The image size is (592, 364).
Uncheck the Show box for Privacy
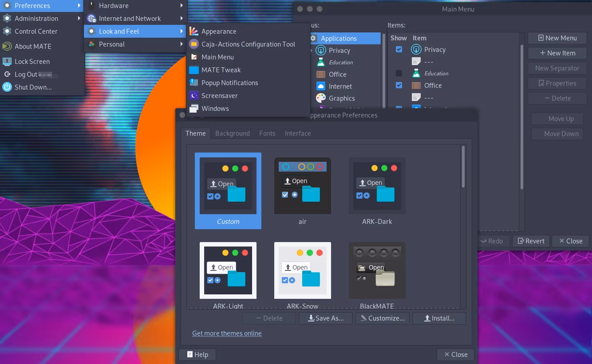(399, 49)
